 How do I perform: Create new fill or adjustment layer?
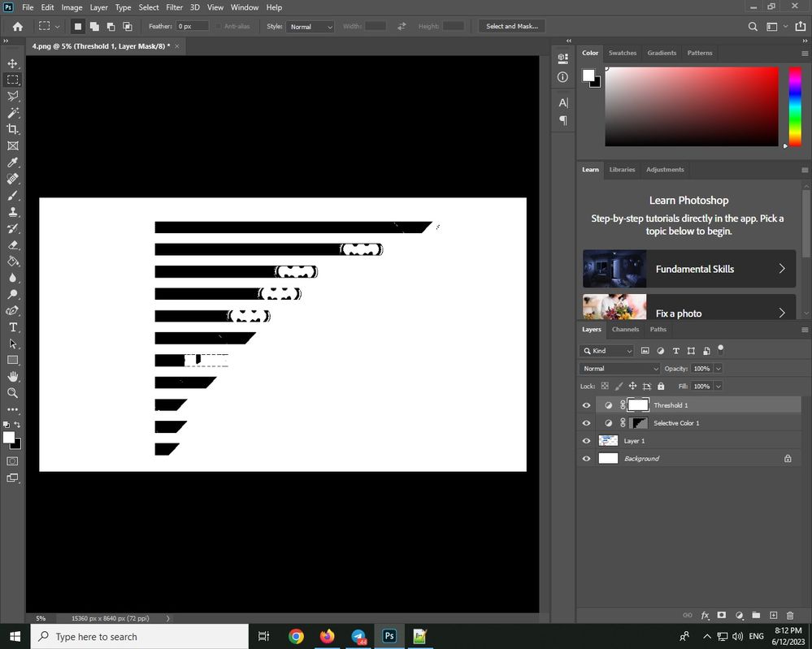(x=739, y=616)
